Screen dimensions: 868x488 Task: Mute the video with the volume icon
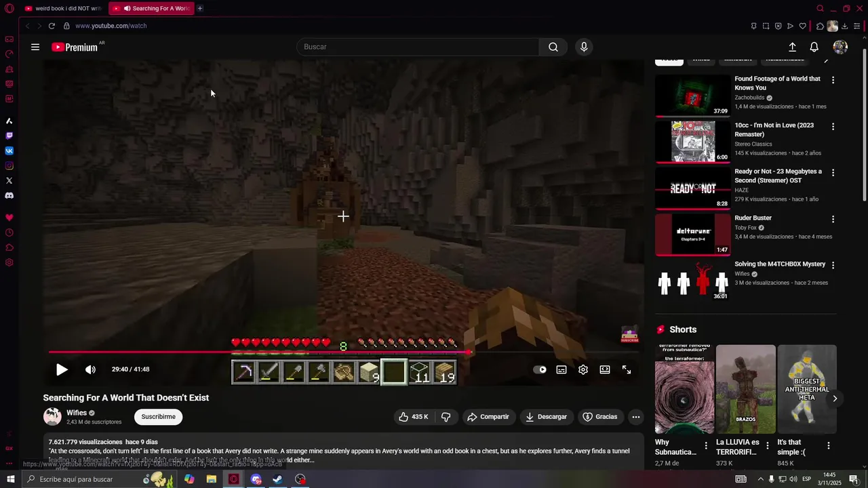tap(90, 369)
